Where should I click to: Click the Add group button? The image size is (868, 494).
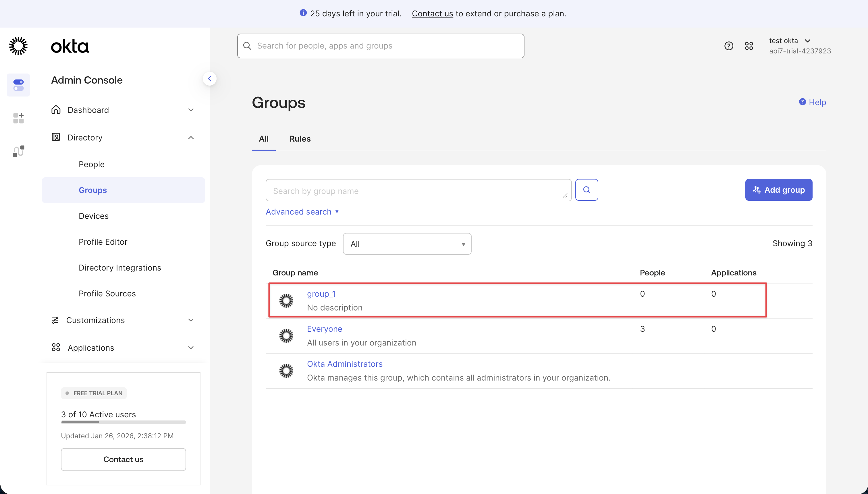778,190
